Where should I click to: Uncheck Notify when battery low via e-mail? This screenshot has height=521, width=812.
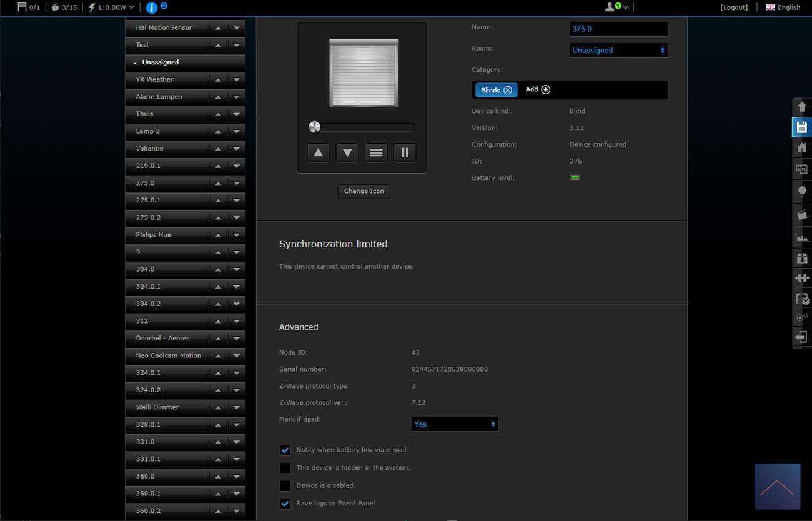[285, 450]
